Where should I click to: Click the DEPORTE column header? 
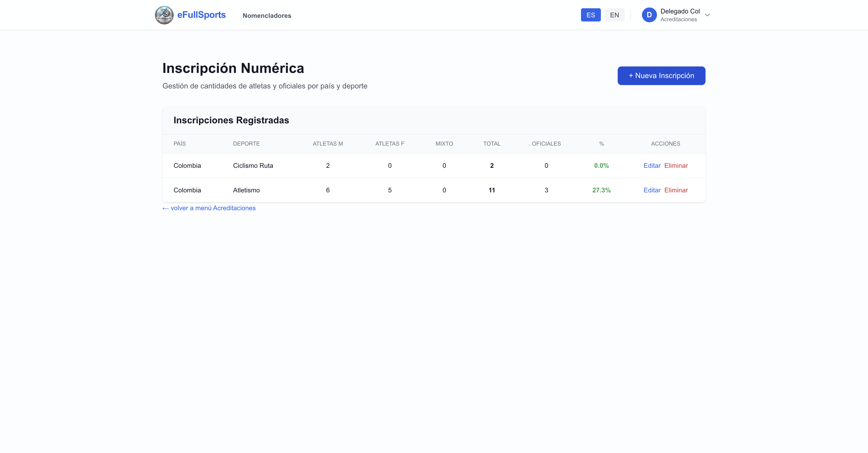tap(246, 144)
